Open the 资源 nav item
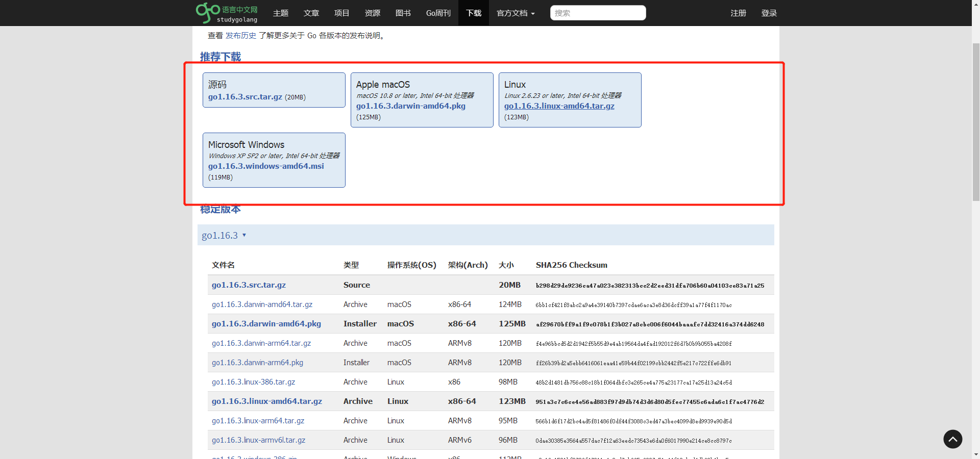The image size is (980, 459). tap(373, 13)
